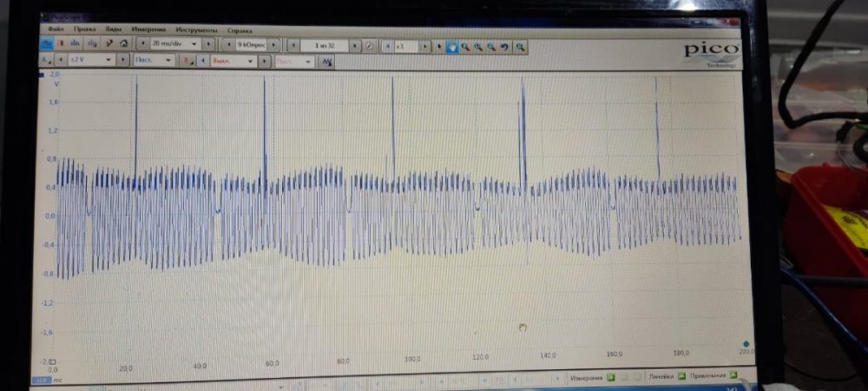Screen dimensions: 868x391
Task: Open the Правка menu
Action: (x=84, y=29)
